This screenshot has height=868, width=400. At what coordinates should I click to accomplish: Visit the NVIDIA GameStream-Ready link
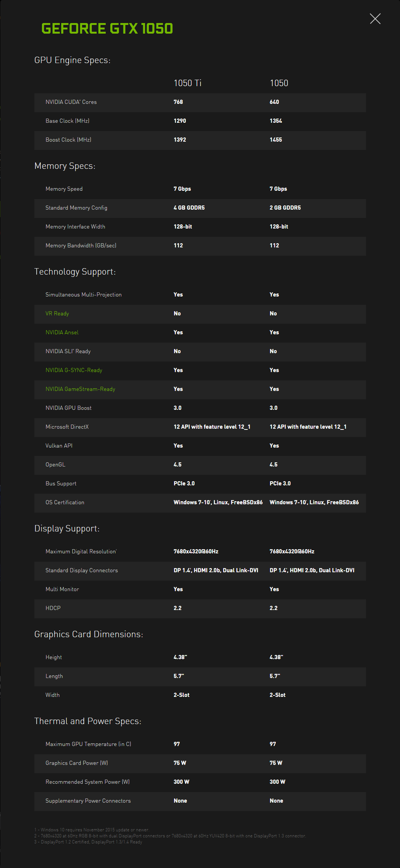pos(80,389)
